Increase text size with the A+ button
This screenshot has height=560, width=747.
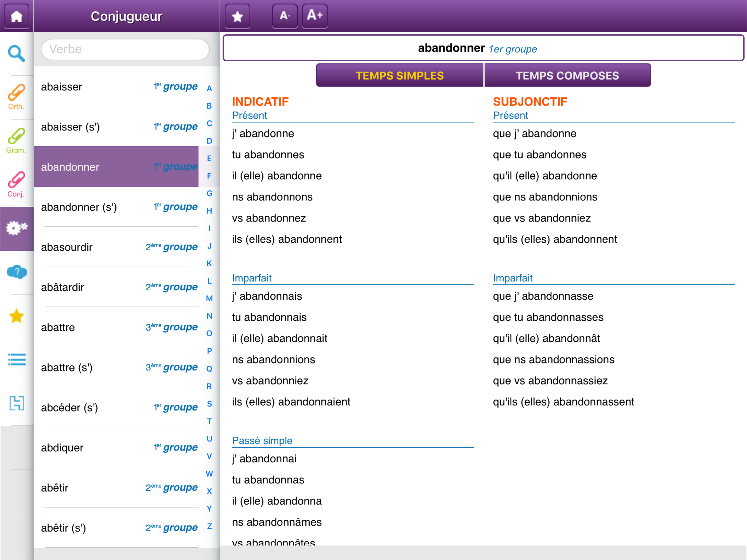(314, 16)
